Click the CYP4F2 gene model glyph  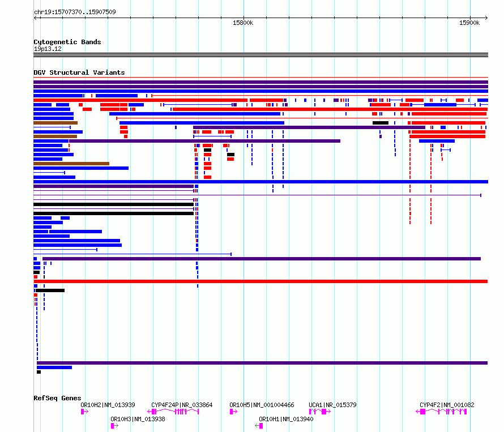[441, 412]
